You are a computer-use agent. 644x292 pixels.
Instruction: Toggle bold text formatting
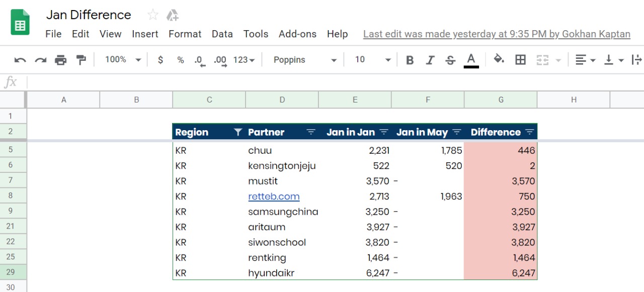[410, 60]
